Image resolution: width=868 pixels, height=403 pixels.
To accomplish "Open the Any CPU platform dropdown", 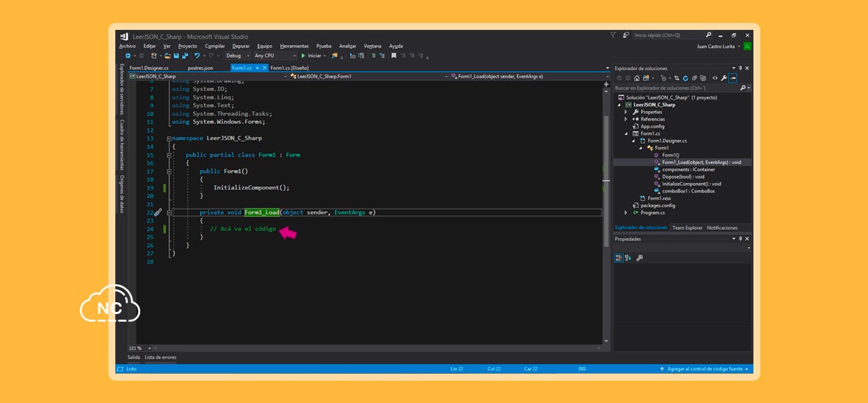I will tap(275, 56).
